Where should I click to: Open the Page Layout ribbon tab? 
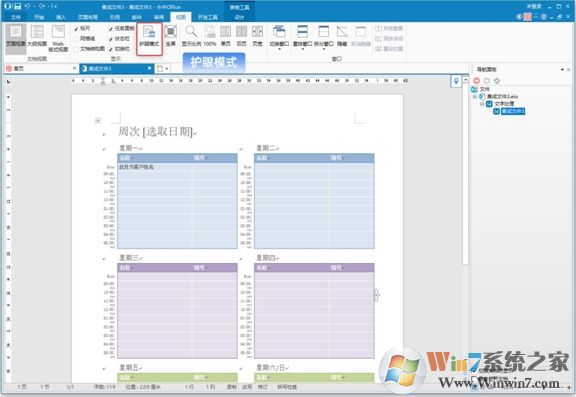click(88, 17)
